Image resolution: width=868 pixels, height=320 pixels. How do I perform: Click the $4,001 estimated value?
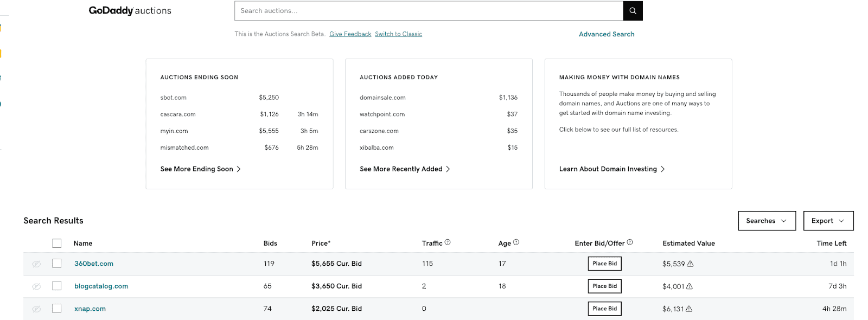pos(673,286)
